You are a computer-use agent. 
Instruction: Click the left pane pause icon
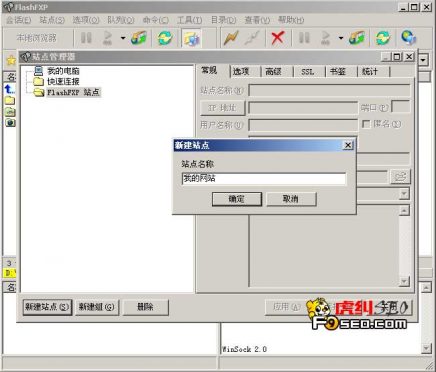[x=86, y=38]
